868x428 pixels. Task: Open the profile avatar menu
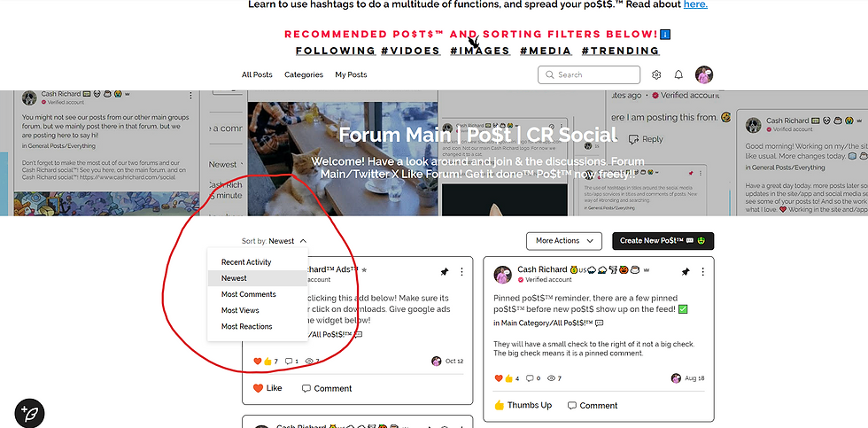click(x=703, y=74)
